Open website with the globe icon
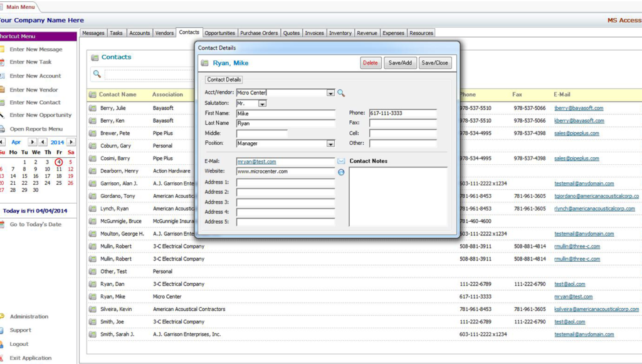The height and width of the screenshot is (364, 642). pyautogui.click(x=341, y=172)
